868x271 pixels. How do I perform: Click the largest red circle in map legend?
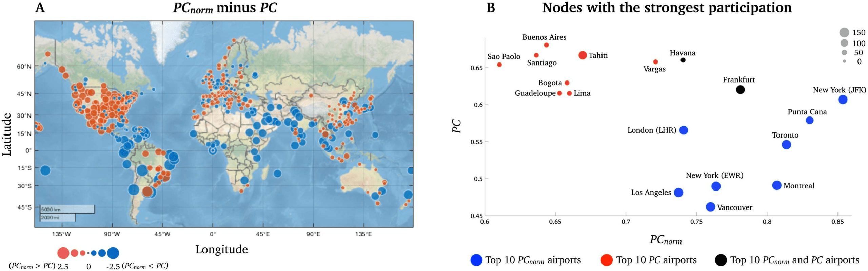click(x=63, y=253)
